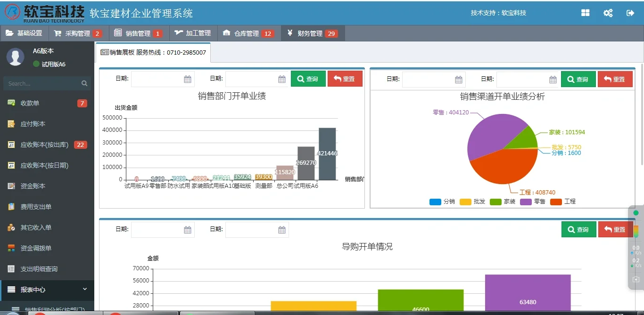Viewport: 644px width, 315px height.
Task: Select the 其它收入单 other income icon
Action: pos(10,227)
